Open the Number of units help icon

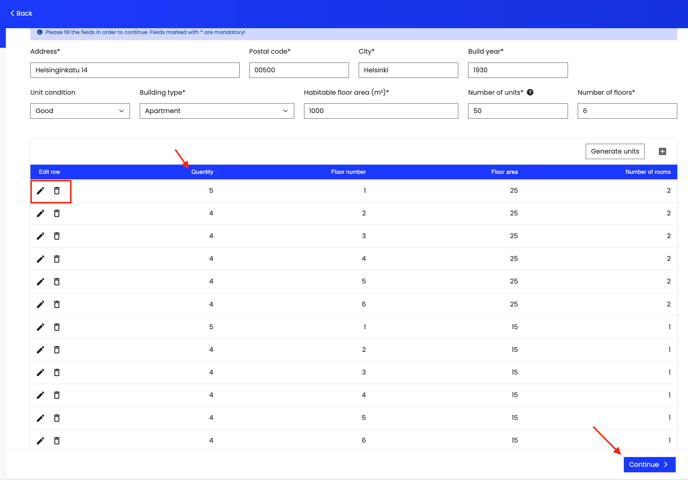coord(530,93)
